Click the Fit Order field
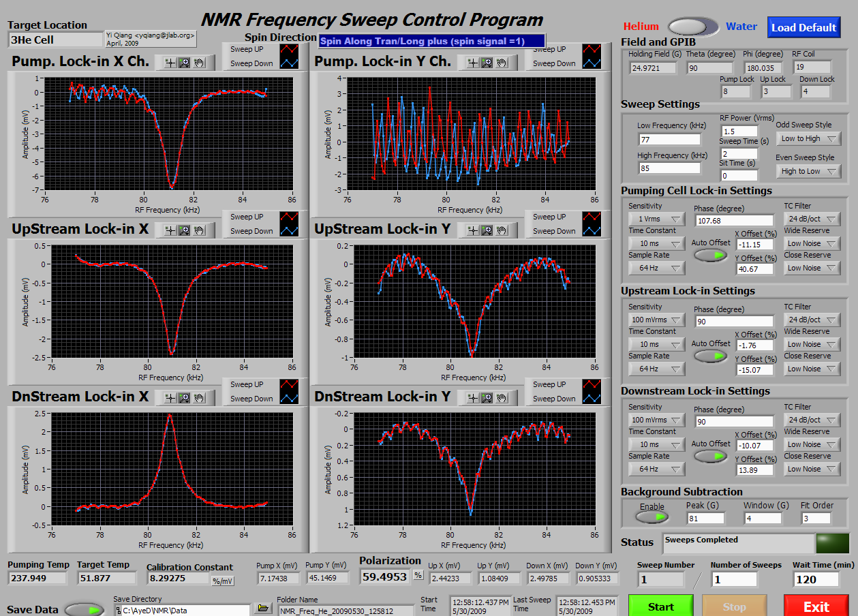The image size is (858, 616). tap(818, 519)
